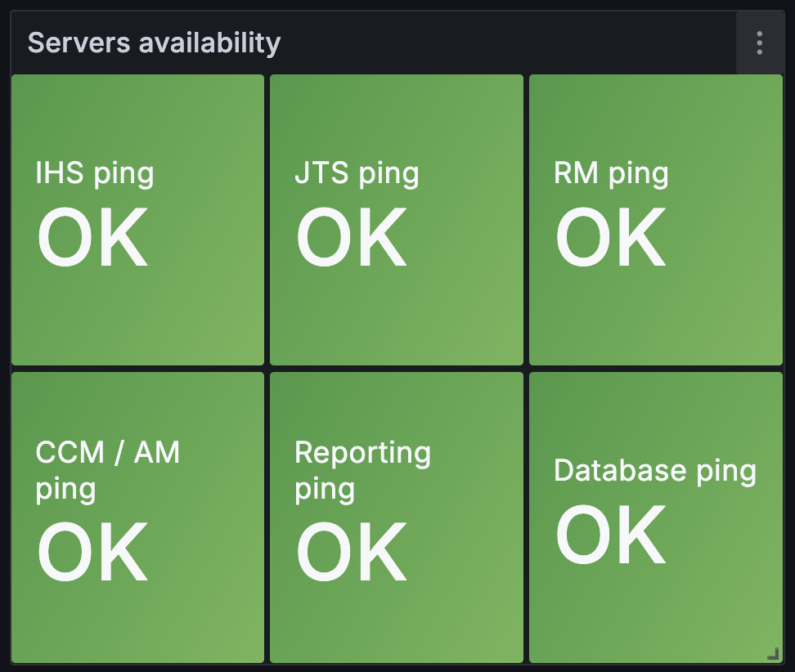Select the Database ping status tile
795x672 pixels.
656,517
